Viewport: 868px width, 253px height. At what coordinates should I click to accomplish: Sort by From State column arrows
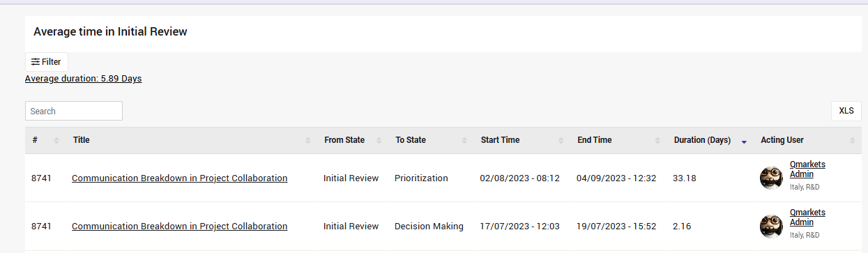379,141
